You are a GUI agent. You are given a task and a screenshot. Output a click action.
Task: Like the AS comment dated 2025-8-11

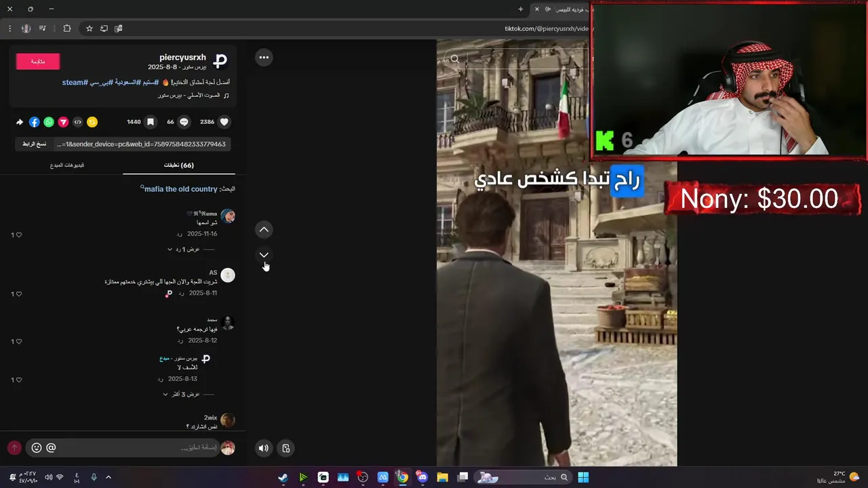point(18,294)
